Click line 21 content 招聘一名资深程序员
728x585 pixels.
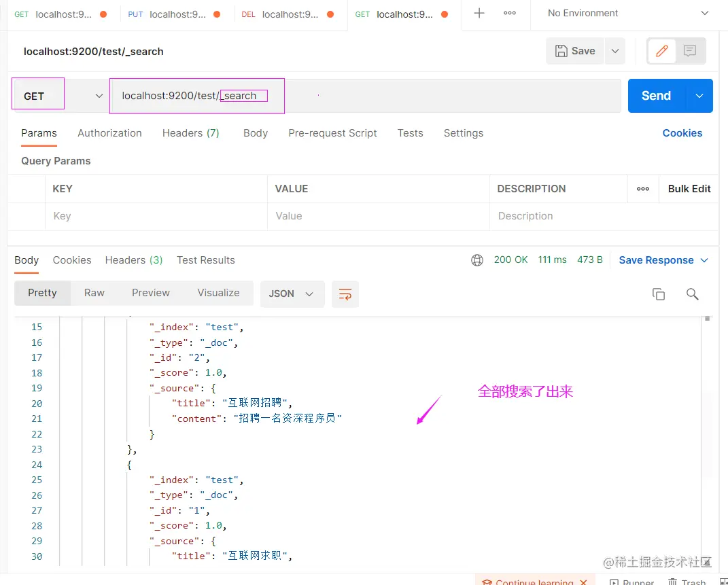[257, 419]
